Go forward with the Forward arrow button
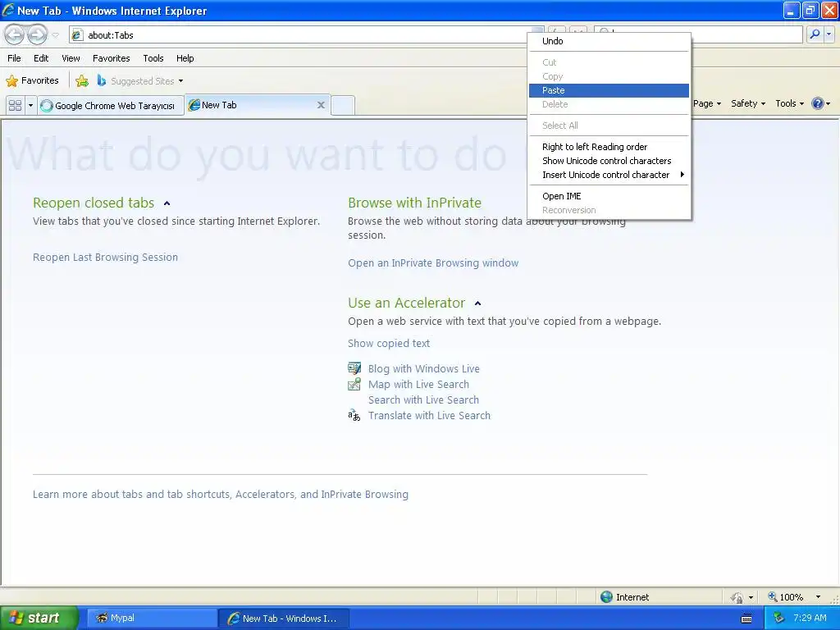 pyautogui.click(x=37, y=34)
